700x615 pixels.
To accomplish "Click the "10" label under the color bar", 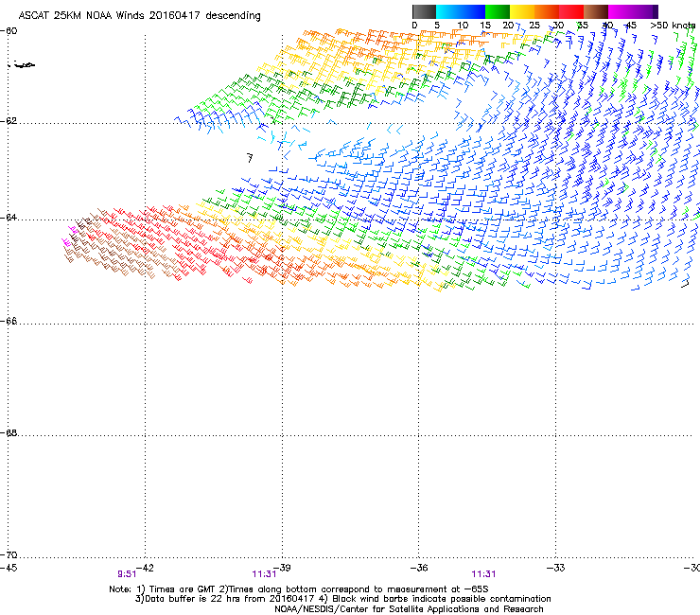I will [463, 26].
